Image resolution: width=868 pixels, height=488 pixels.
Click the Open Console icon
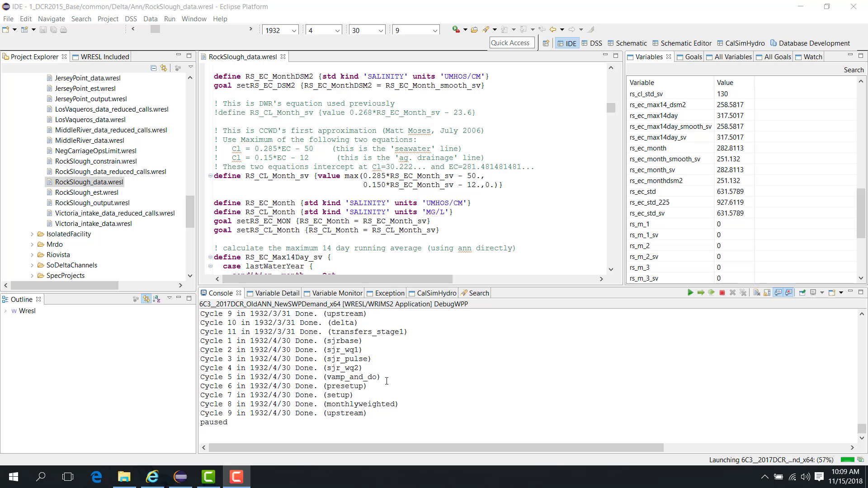pos(831,293)
